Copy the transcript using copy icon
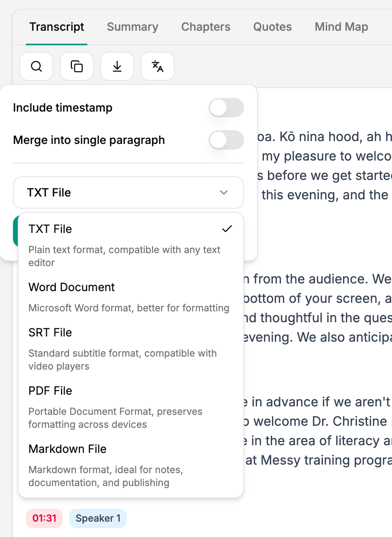 (77, 66)
